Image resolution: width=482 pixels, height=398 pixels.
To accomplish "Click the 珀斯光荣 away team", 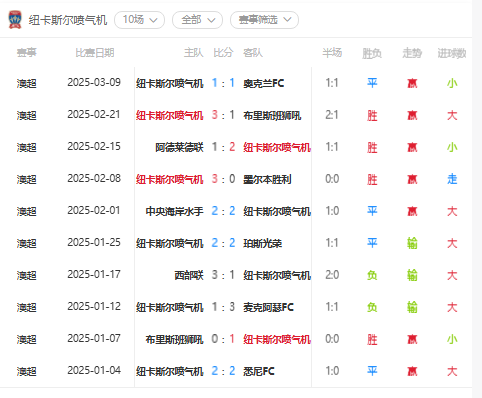I will tap(263, 243).
